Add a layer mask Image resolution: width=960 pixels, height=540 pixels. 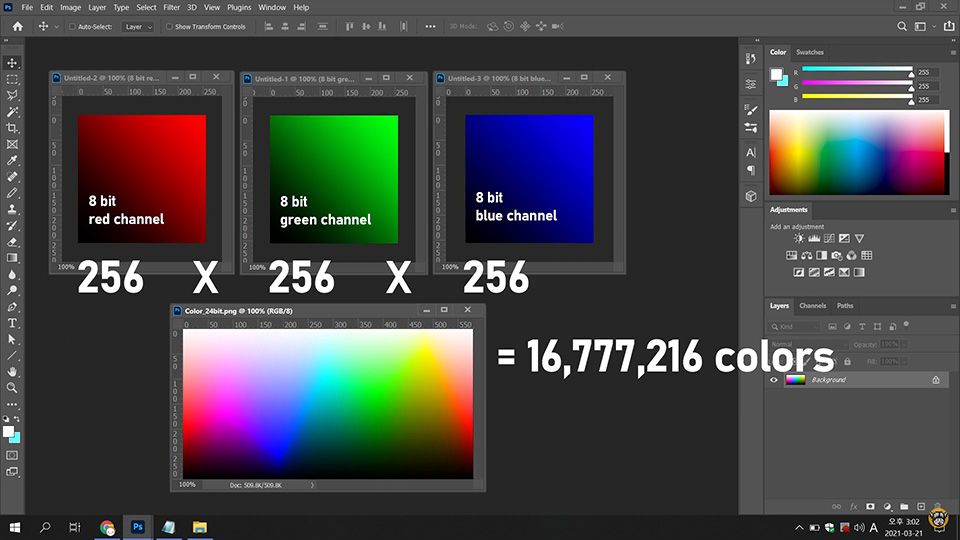(x=870, y=506)
